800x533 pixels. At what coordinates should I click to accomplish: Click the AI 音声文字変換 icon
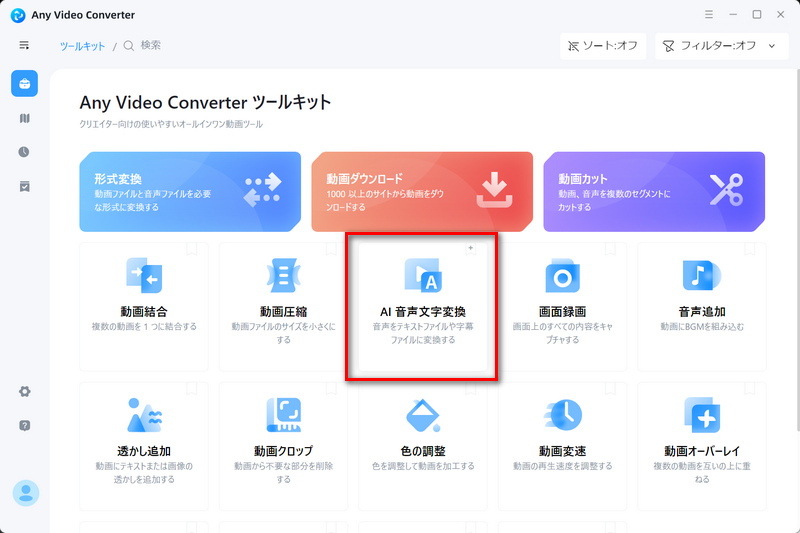(x=423, y=275)
